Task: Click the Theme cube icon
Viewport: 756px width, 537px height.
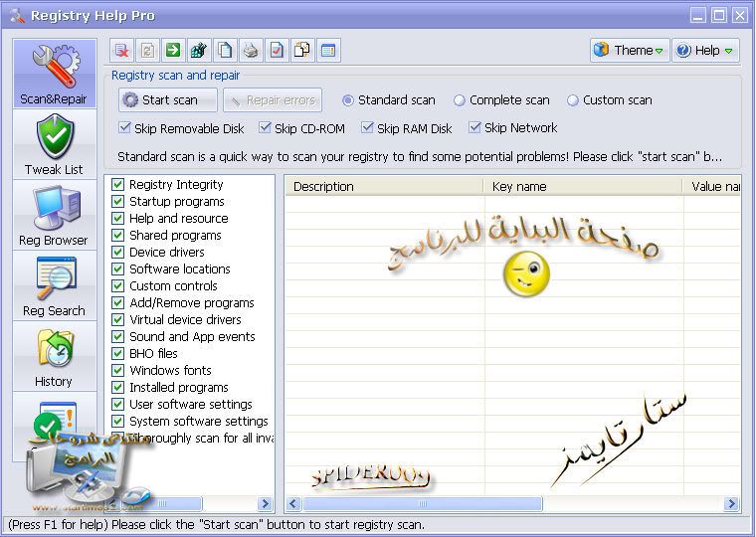Action: [x=601, y=50]
